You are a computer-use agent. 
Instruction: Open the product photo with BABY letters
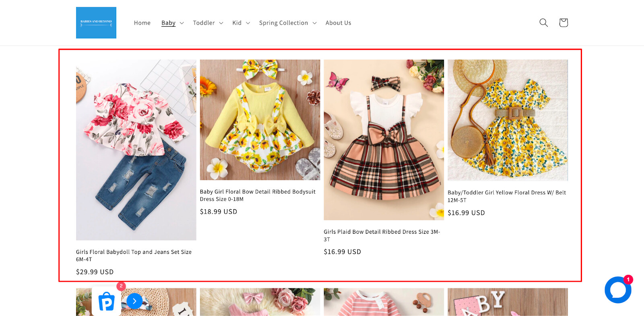(x=508, y=302)
